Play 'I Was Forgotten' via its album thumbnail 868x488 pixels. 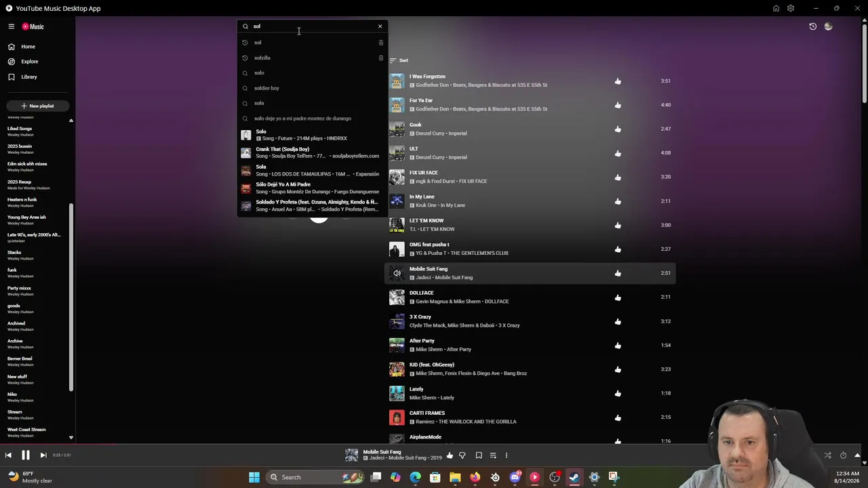(x=397, y=81)
